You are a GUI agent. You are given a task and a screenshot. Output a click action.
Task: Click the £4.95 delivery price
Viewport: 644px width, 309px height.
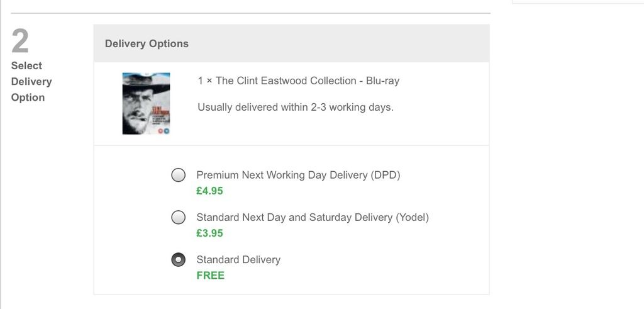(209, 191)
